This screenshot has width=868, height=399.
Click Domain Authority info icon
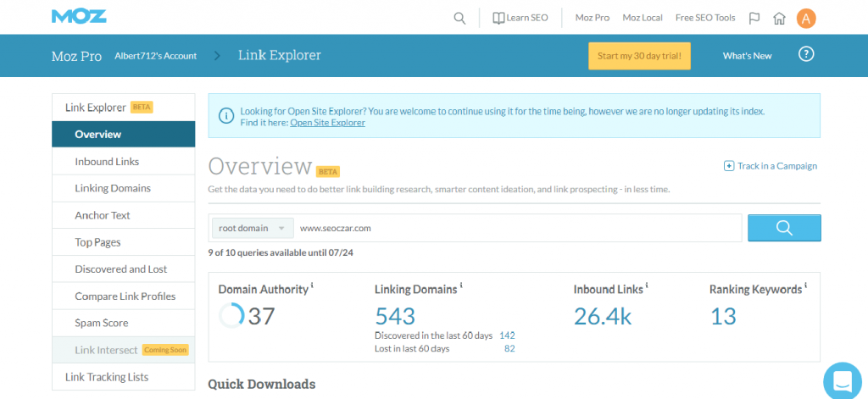[312, 286]
